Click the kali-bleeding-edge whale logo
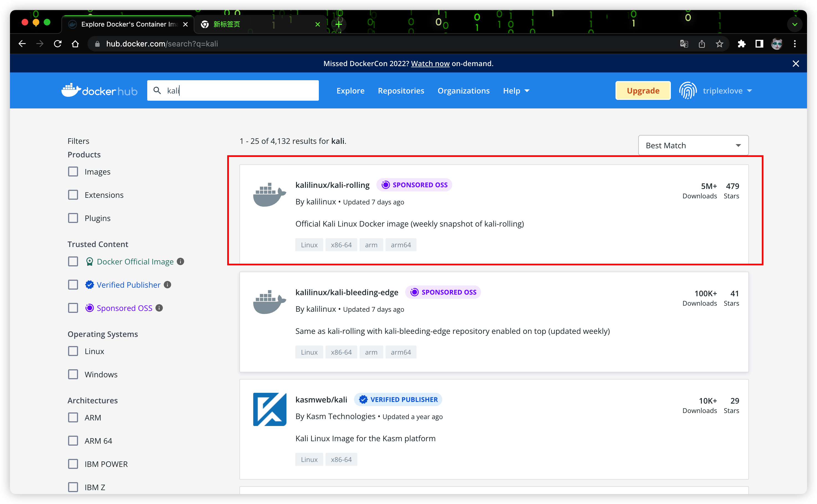The width and height of the screenshot is (817, 504). coord(270,302)
